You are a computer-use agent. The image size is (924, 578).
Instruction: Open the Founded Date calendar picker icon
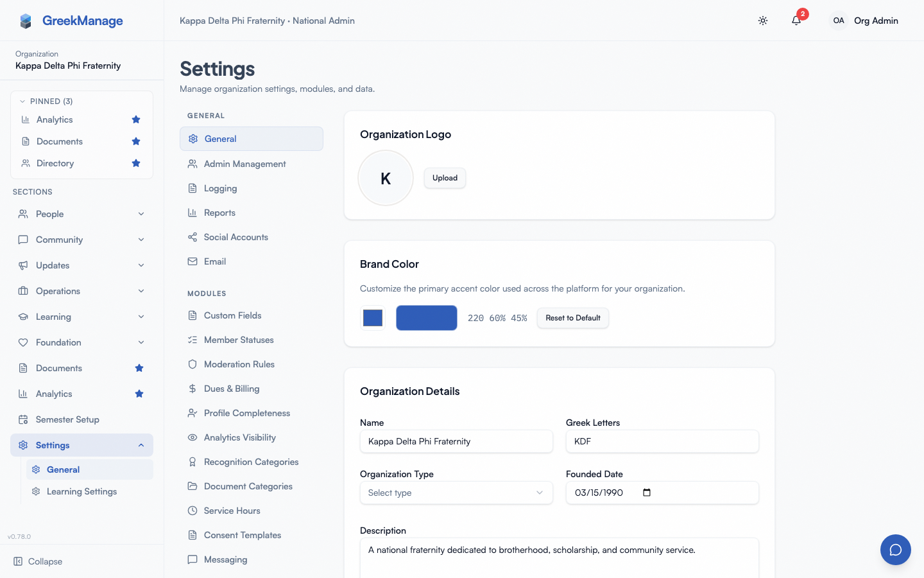coord(647,493)
